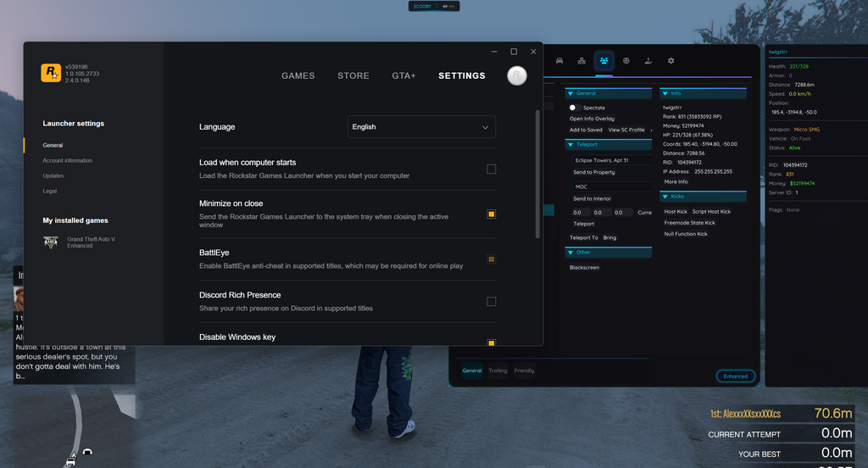Select the SETTINGS tab
The width and height of the screenshot is (868, 468).
[x=462, y=75]
